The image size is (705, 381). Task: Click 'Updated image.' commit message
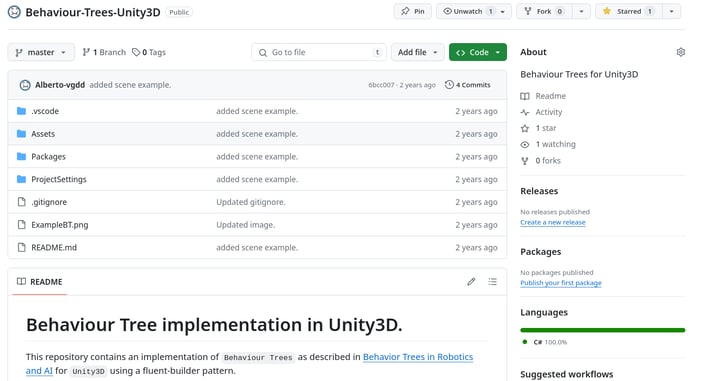point(245,224)
